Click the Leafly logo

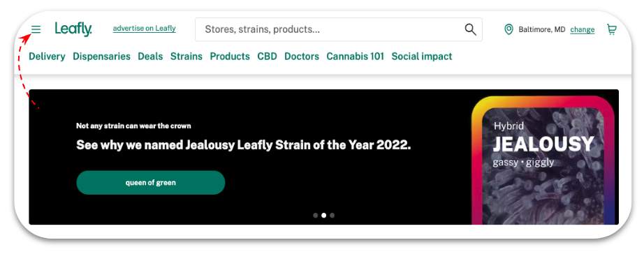click(x=73, y=29)
